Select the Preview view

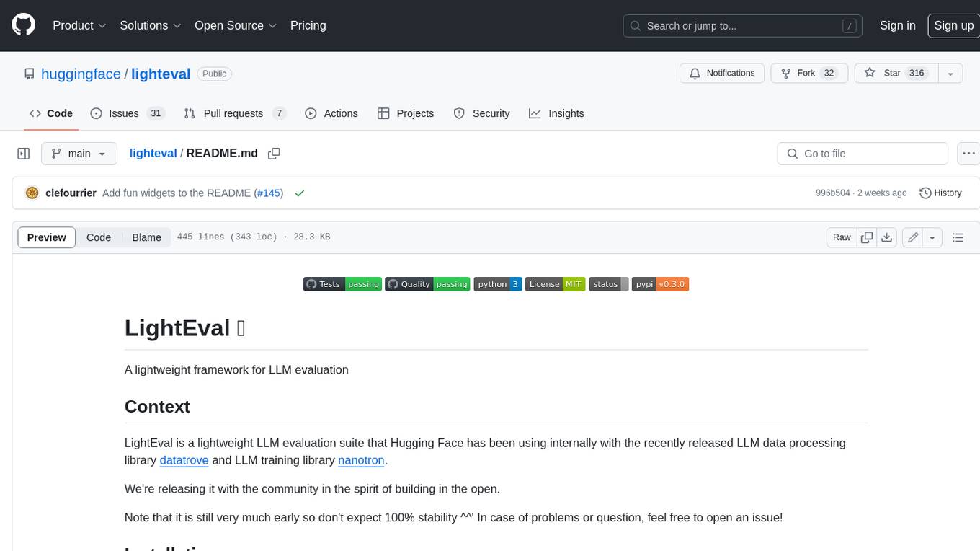point(47,237)
